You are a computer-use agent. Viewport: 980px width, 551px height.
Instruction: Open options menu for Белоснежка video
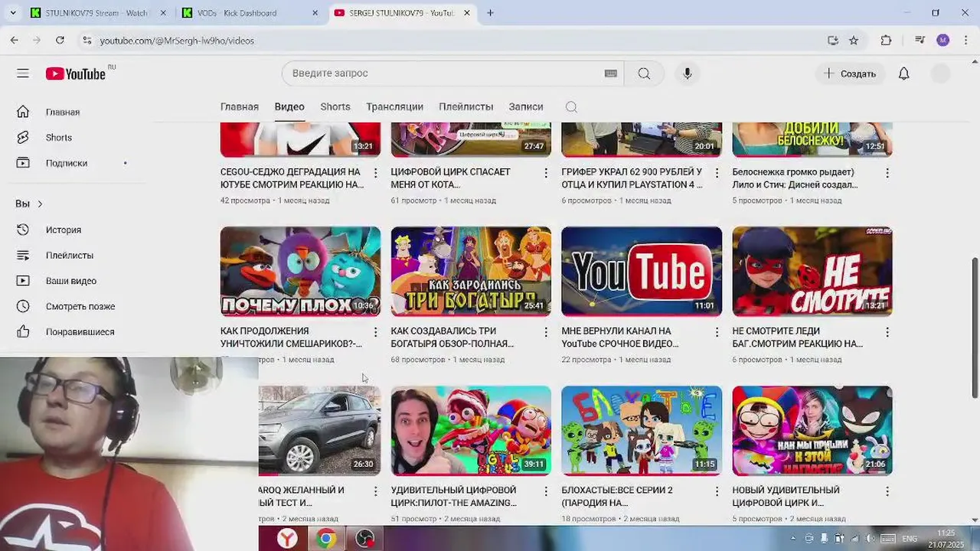[x=887, y=174]
